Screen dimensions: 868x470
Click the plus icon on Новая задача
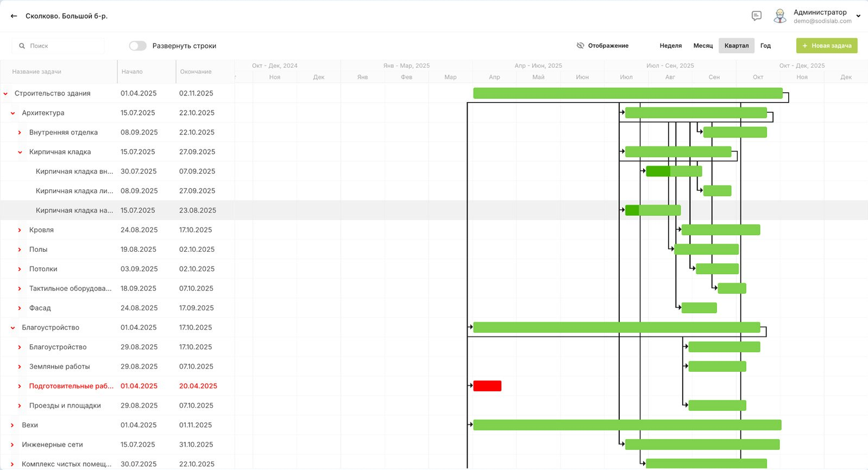coord(805,46)
